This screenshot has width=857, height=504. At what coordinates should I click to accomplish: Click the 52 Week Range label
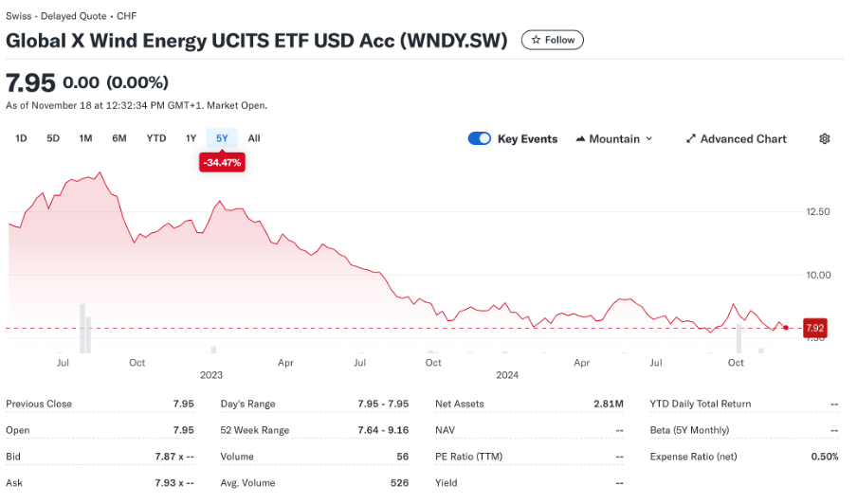(255, 430)
